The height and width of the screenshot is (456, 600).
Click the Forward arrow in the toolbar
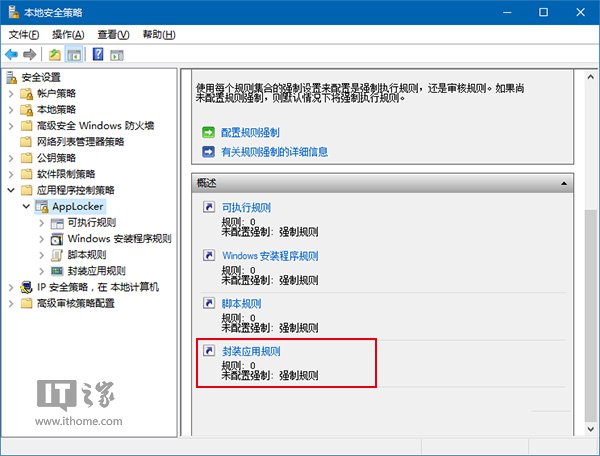click(30, 53)
